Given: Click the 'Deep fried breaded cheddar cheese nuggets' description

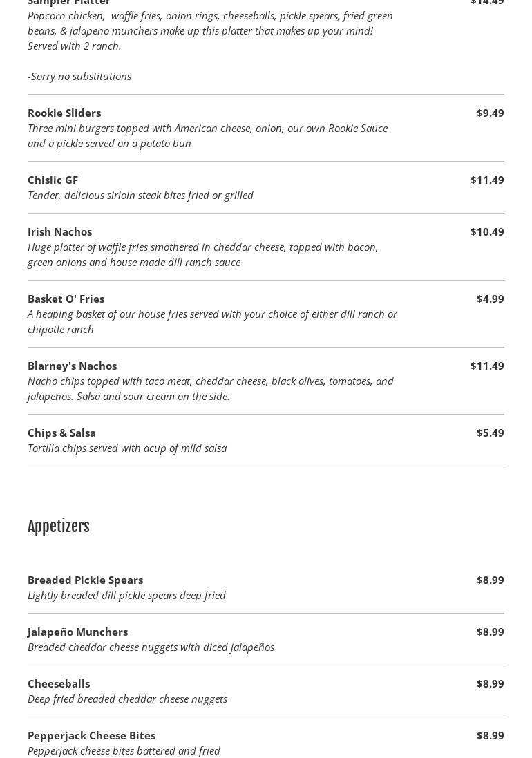Looking at the screenshot, I should point(127,699).
